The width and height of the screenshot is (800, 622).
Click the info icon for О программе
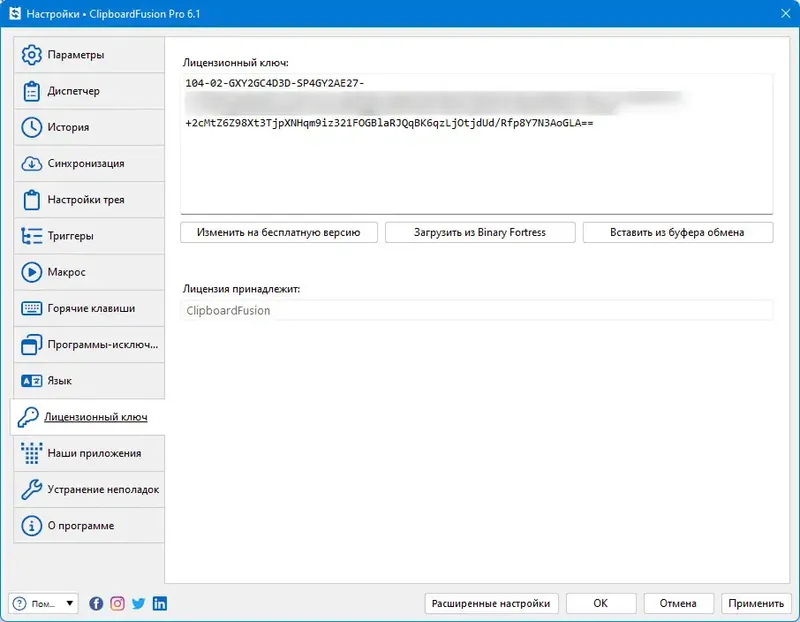32,526
